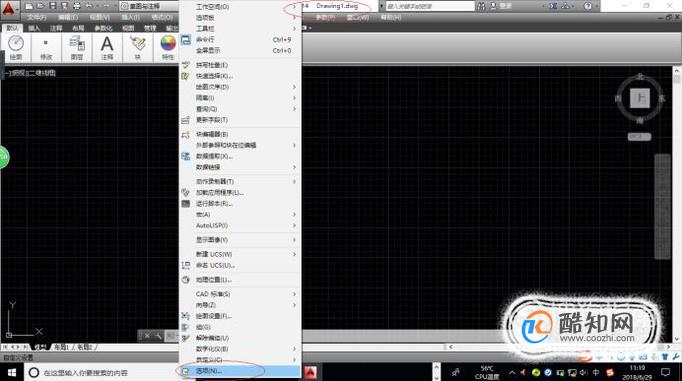Viewport: 682px width, 381px height.
Task: Open the 块 (Block) ribbon panel
Action: (x=138, y=47)
